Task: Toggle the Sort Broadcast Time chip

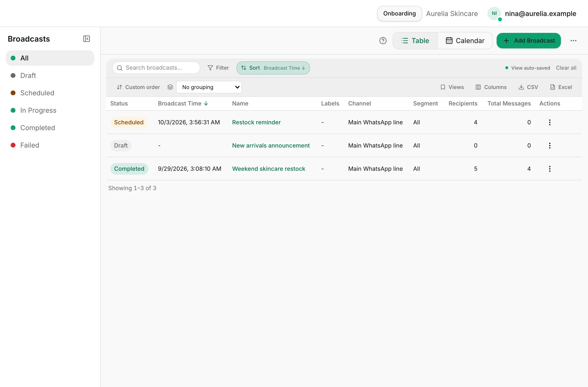Action: [273, 68]
